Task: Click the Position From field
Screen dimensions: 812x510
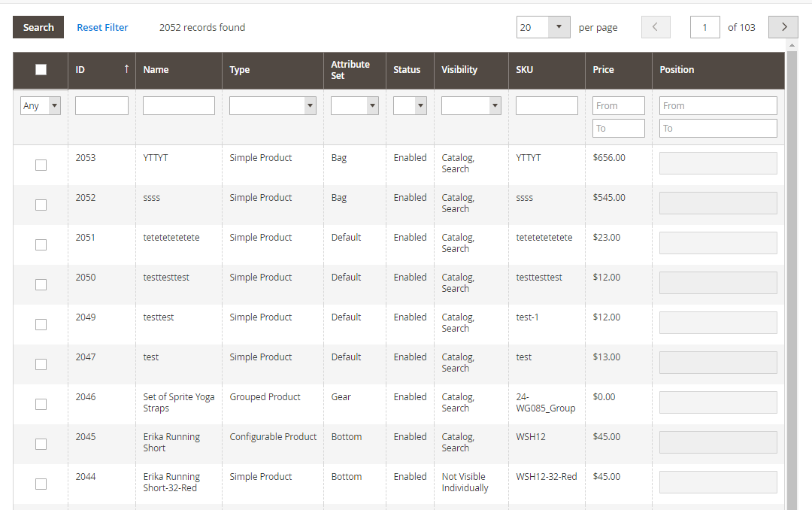Action: [718, 106]
